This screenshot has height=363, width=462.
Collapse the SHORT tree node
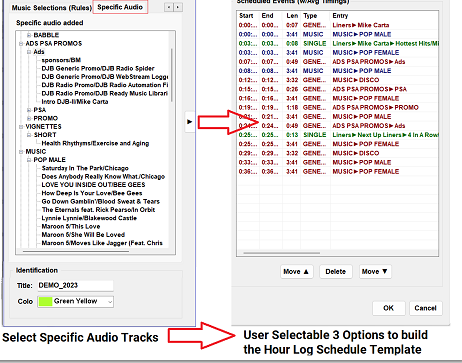[x=29, y=135]
